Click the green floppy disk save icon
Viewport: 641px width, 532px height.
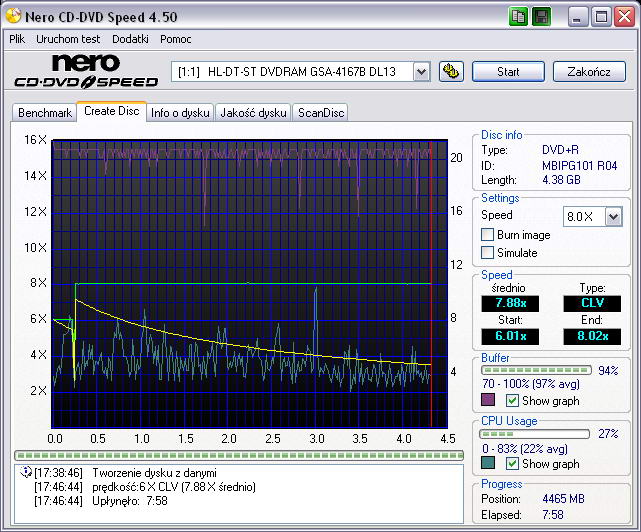coord(541,17)
